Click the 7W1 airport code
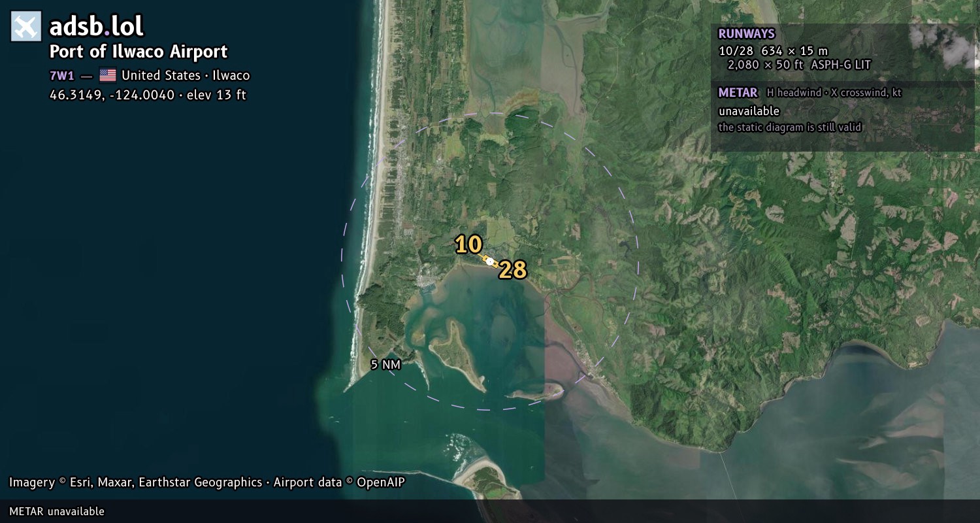Viewport: 980px width, 523px height. click(x=62, y=75)
